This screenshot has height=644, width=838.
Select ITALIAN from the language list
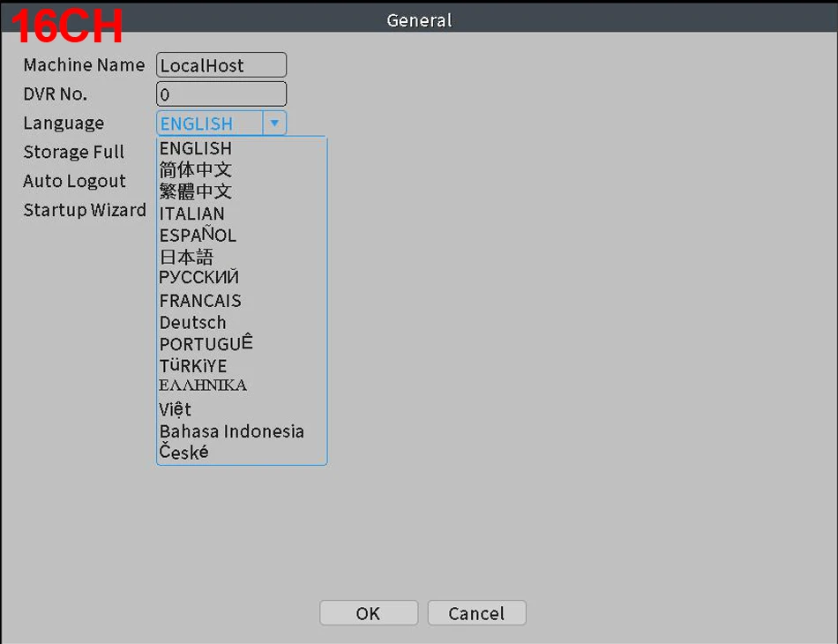(x=192, y=213)
